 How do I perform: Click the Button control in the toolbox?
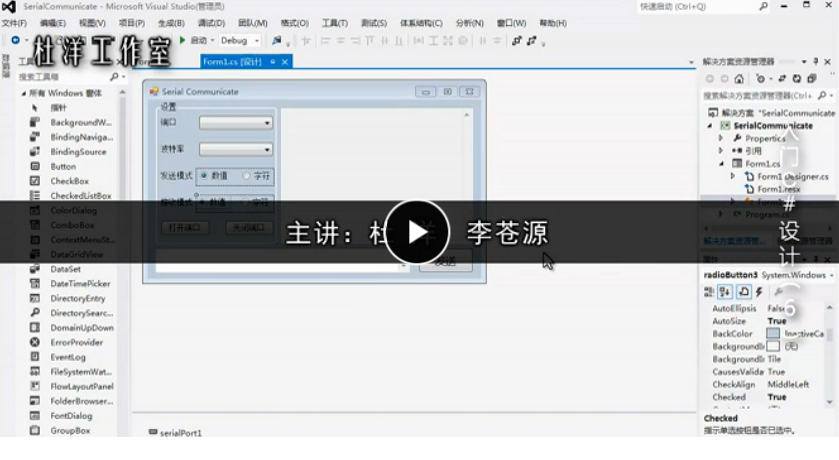(x=63, y=166)
